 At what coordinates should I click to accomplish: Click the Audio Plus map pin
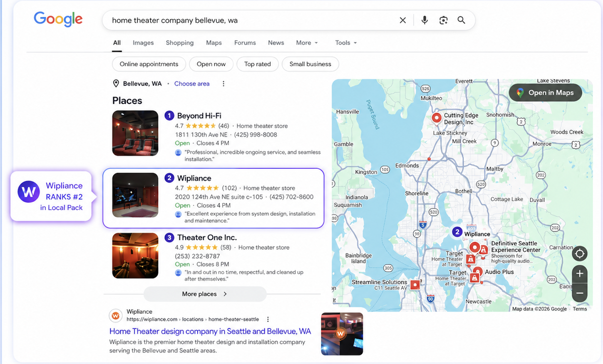tap(478, 271)
